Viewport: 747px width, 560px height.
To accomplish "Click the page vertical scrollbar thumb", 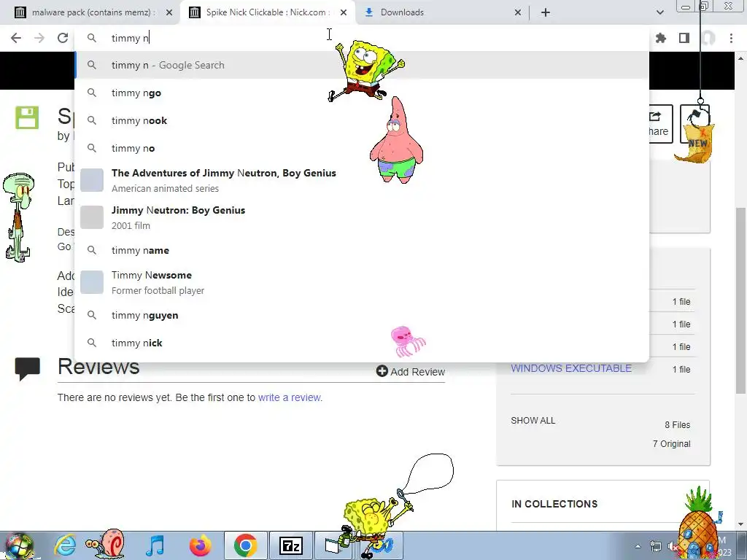I will coord(740,300).
